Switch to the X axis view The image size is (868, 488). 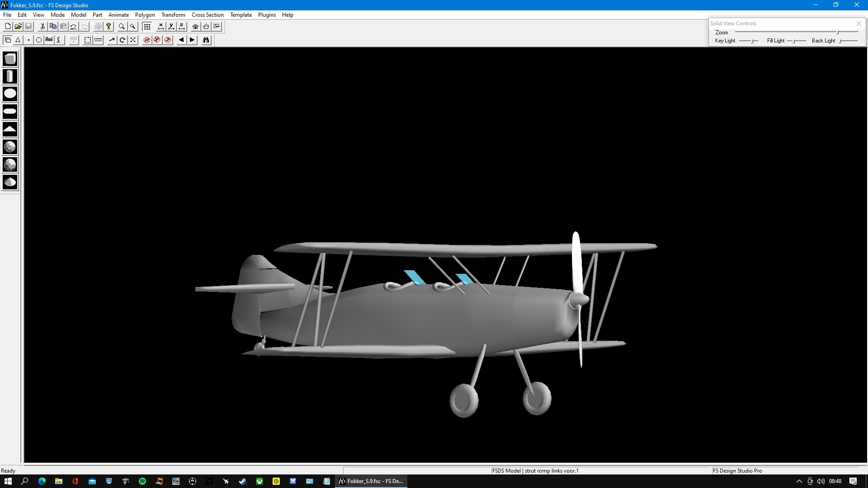coord(160,27)
